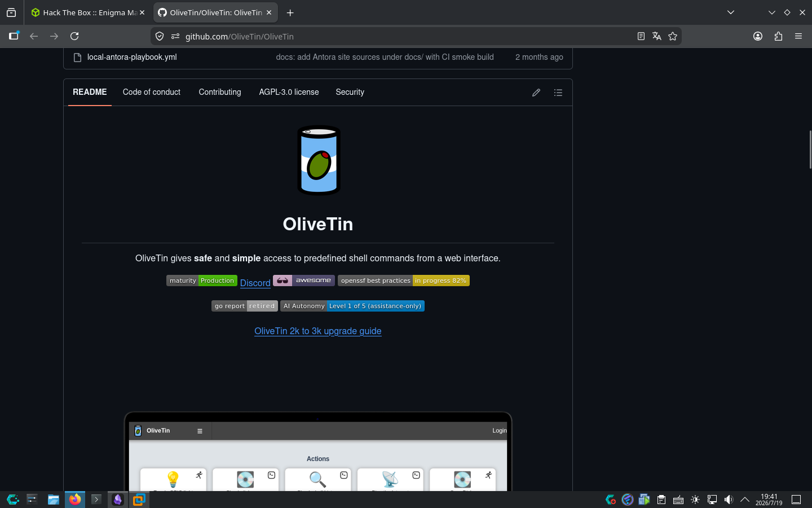This screenshot has width=812, height=508.
Task: Switch to the AGPL-3.0 license tab
Action: (x=289, y=92)
